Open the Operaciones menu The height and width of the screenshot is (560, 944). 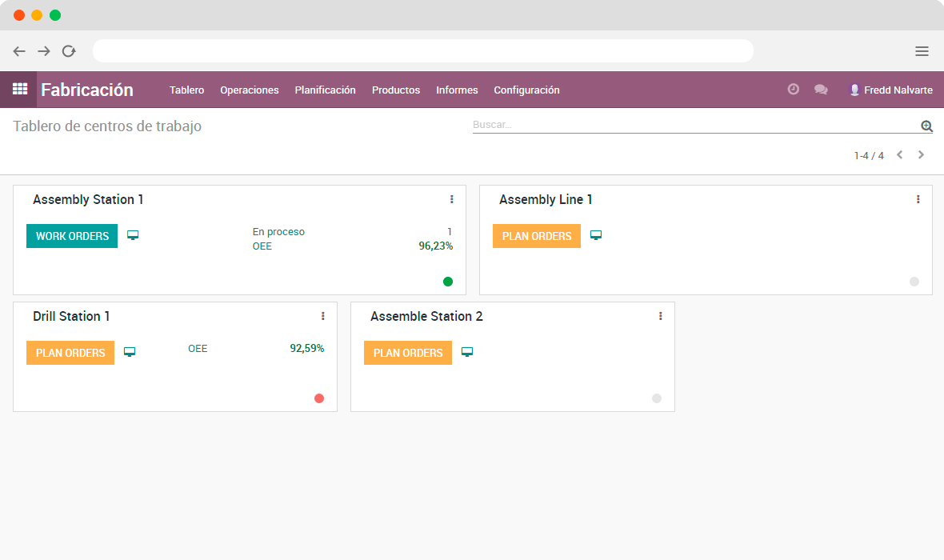pos(250,90)
